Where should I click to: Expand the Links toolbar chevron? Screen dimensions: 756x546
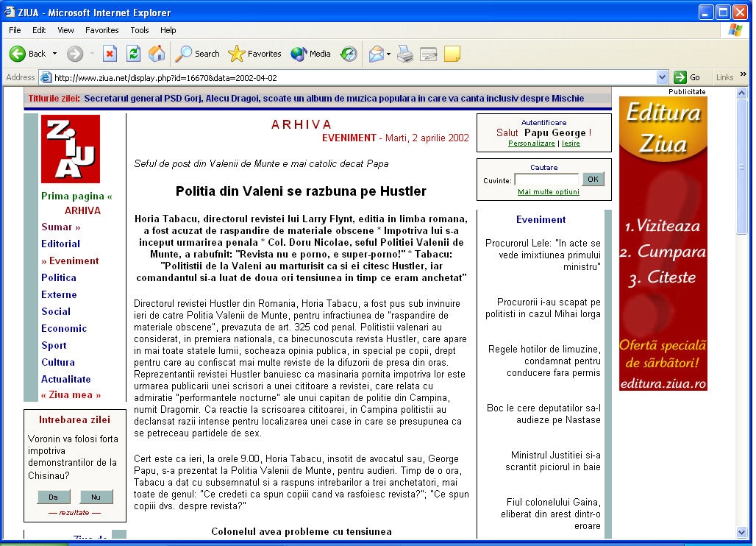pyautogui.click(x=743, y=74)
